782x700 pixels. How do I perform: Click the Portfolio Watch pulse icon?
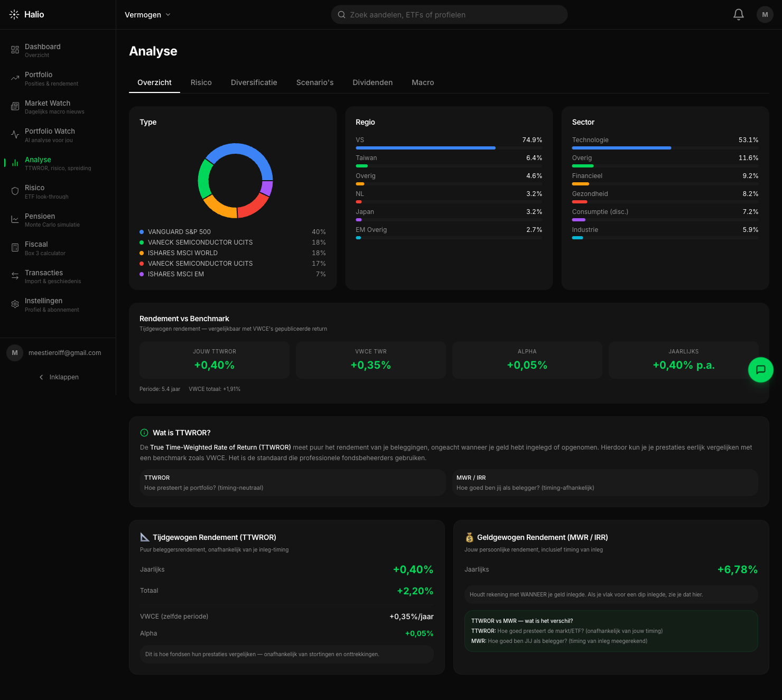point(15,135)
